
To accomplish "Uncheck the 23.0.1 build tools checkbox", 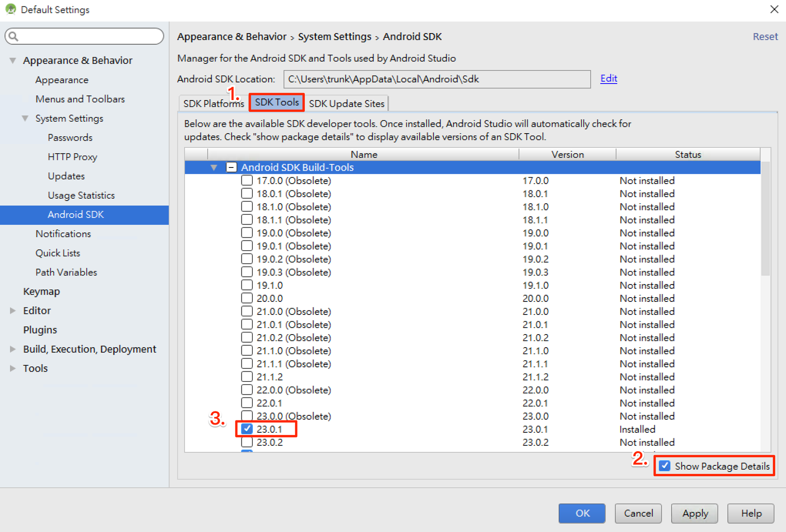I will click(247, 429).
